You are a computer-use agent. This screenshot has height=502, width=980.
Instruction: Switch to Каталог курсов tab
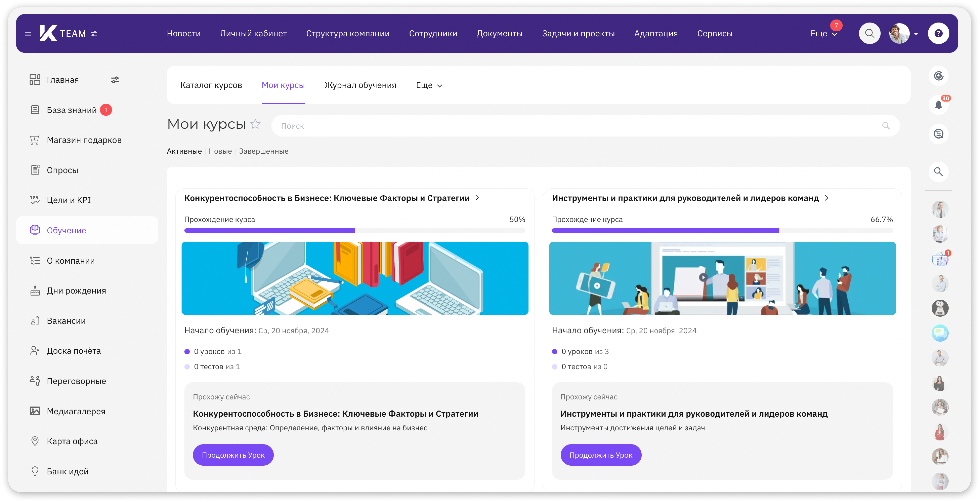point(211,85)
